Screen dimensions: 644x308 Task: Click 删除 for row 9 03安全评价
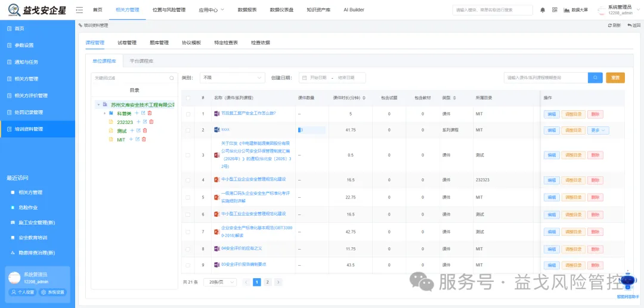click(x=595, y=265)
